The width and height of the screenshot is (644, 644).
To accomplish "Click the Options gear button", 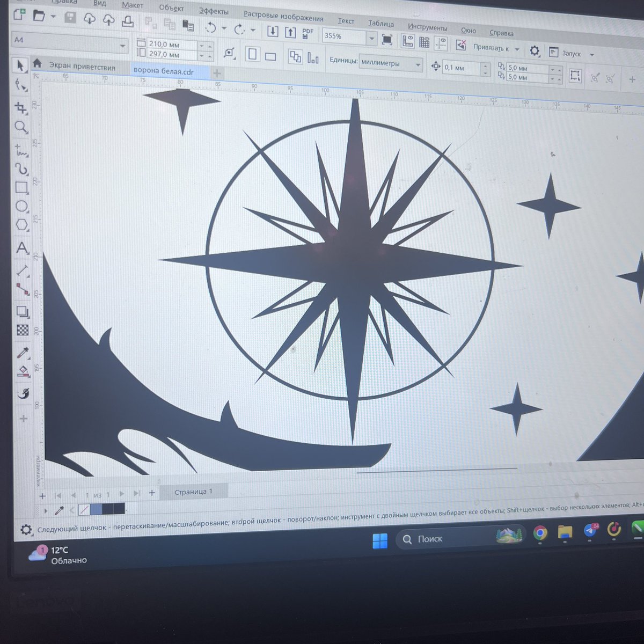I will click(x=534, y=51).
